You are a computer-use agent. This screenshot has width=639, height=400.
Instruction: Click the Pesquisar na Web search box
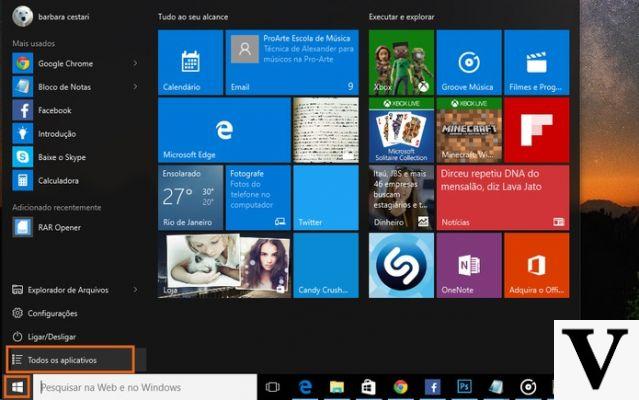pyautogui.click(x=145, y=387)
